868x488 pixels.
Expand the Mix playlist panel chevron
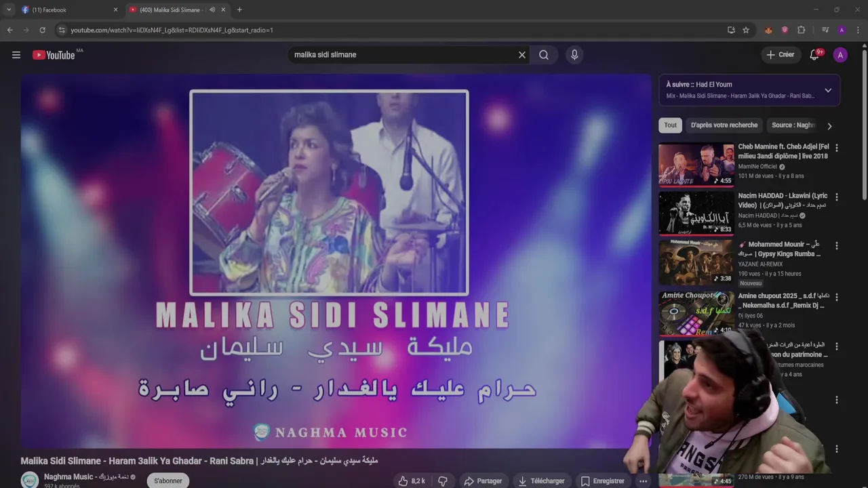coord(828,90)
